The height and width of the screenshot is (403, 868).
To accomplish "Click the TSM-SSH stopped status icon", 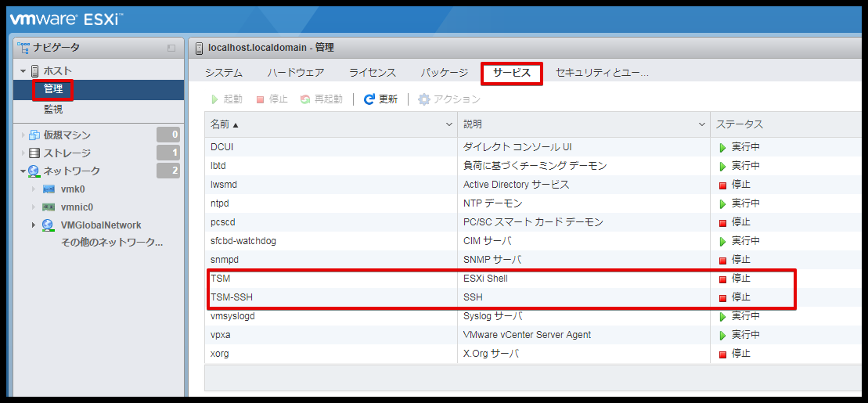I will click(x=722, y=298).
